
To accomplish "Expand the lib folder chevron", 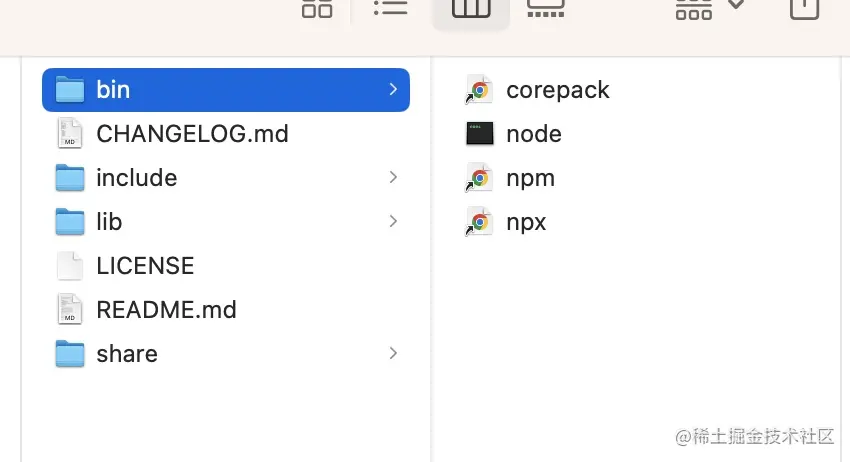I will coord(394,221).
